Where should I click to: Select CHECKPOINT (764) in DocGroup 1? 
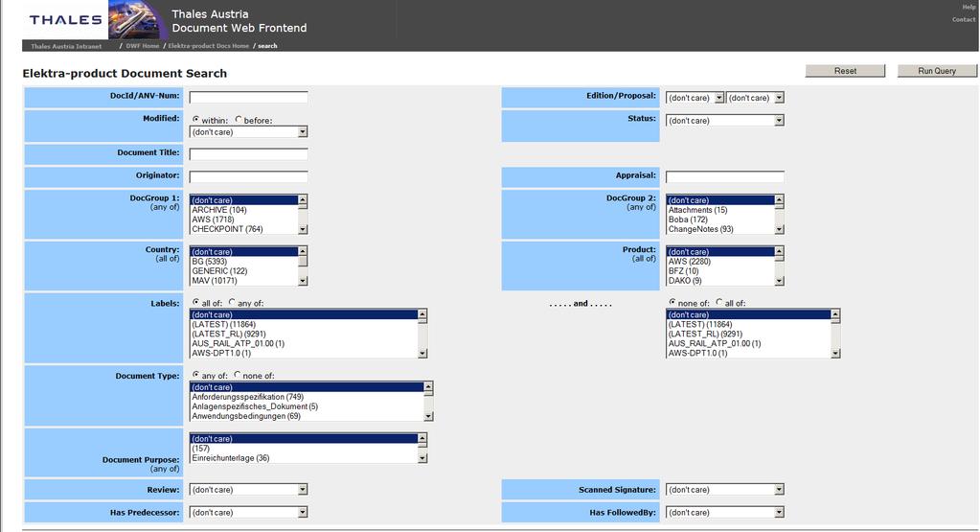click(x=243, y=229)
